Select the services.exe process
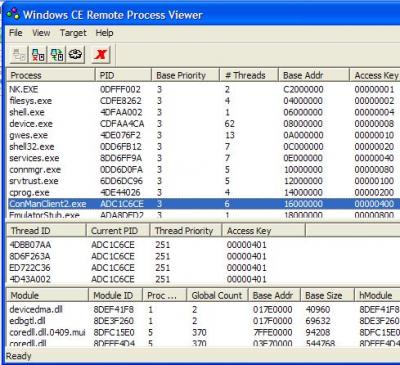400x365 pixels. click(x=203, y=158)
